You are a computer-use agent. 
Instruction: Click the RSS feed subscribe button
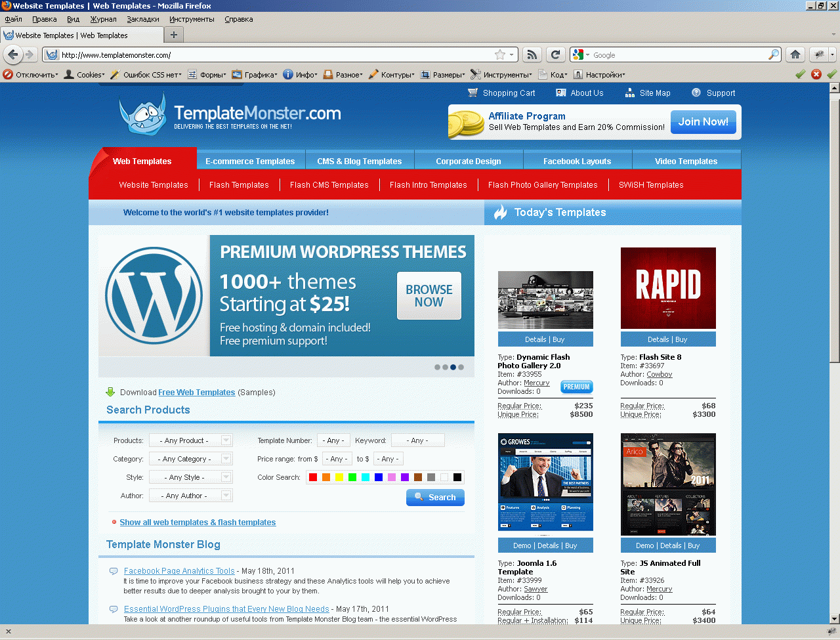(533, 55)
